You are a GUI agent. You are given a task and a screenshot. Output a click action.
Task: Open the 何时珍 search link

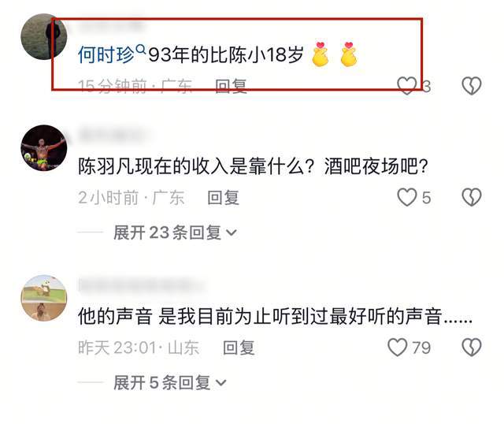[106, 54]
